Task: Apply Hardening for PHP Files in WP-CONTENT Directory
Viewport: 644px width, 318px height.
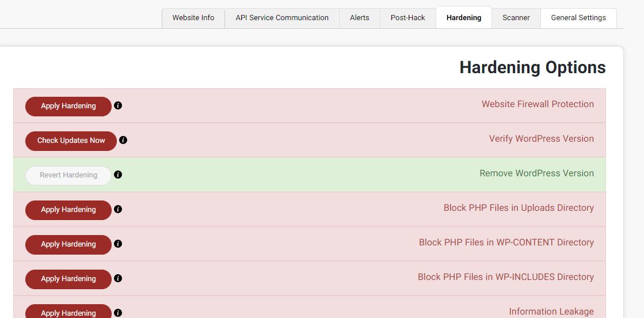Action: pos(68,244)
